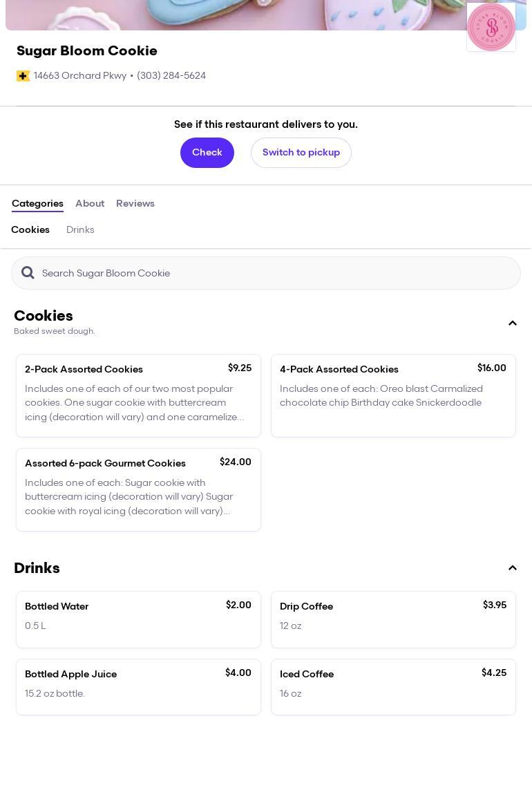Collapse the Cookies section

click(513, 323)
